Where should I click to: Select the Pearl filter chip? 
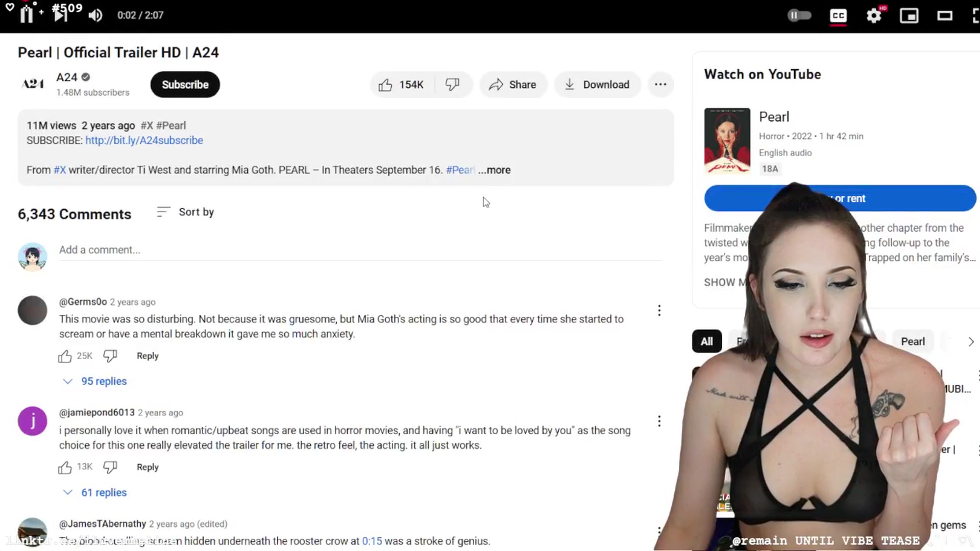coord(913,341)
